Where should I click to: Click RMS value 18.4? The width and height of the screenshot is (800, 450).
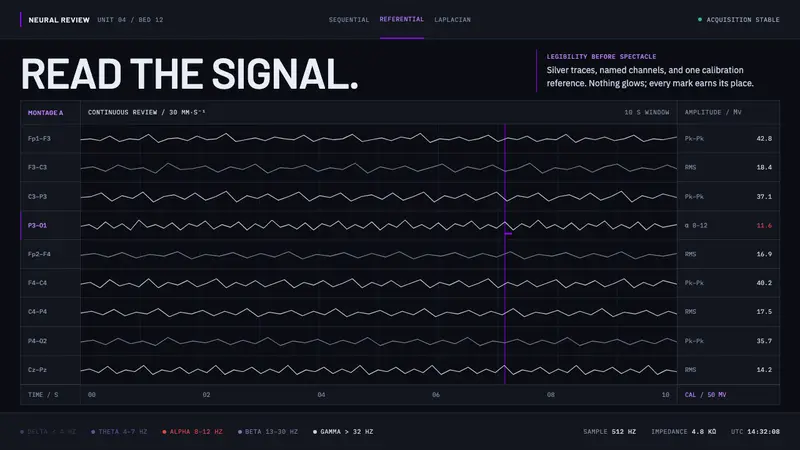[x=764, y=167]
